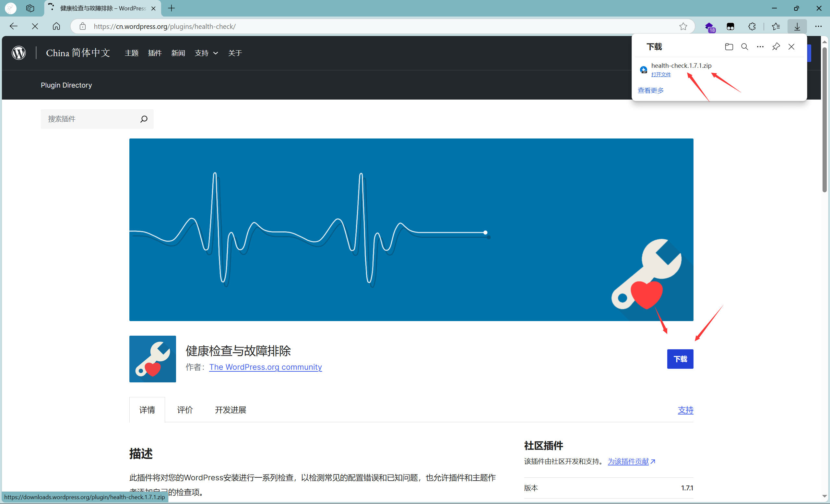Bookmark the page via the star icon
Screen dimensions: 830x504
pyautogui.click(x=683, y=26)
